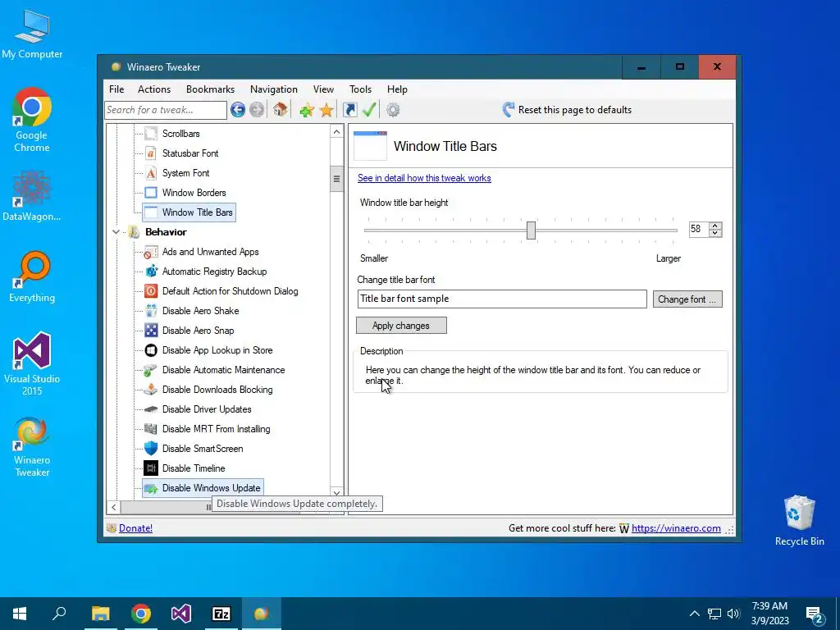
Task: Click the Disable Aero Shake icon
Action: coord(151,311)
